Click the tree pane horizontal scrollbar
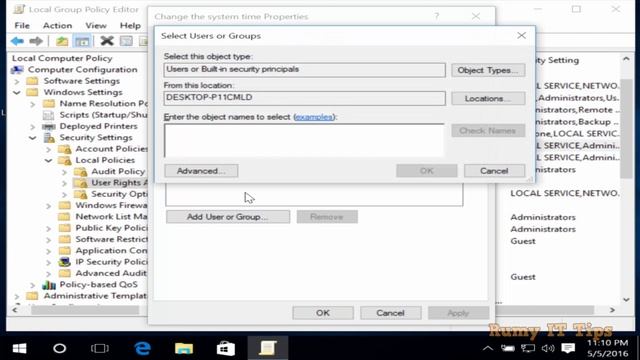Image resolution: width=640 pixels, height=360 pixels. tap(85, 310)
